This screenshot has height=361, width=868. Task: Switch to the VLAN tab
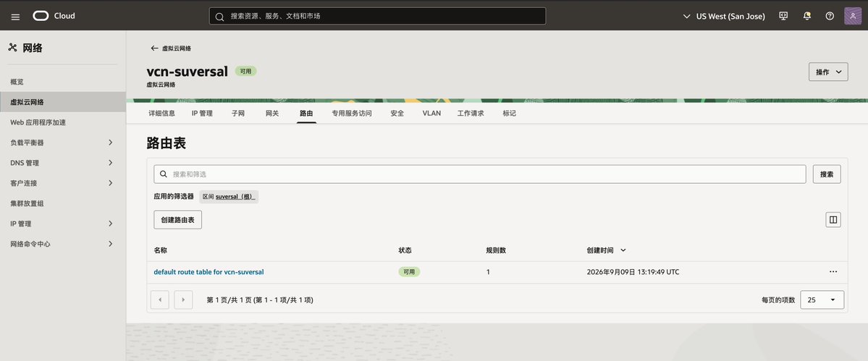431,114
